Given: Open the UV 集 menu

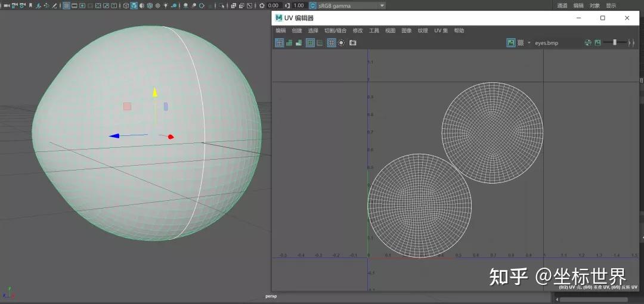Looking at the screenshot, I should pos(441,30).
